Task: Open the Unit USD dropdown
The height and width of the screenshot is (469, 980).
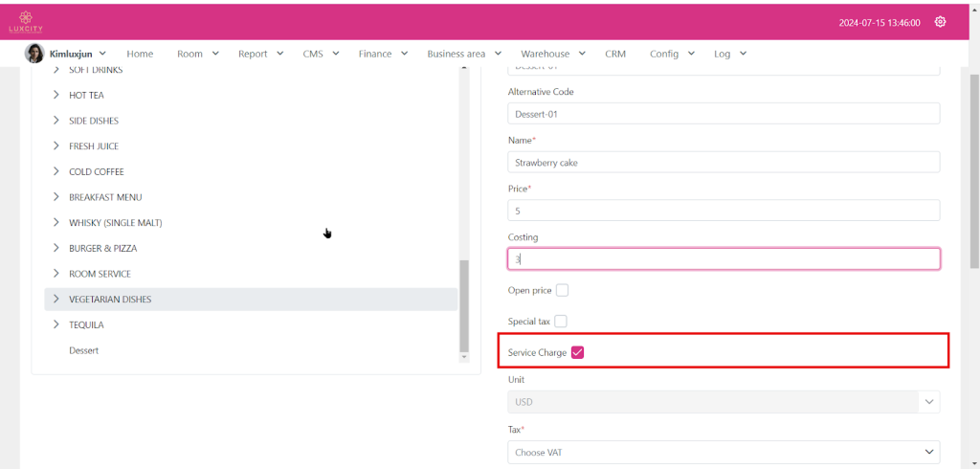Action: [x=723, y=402]
